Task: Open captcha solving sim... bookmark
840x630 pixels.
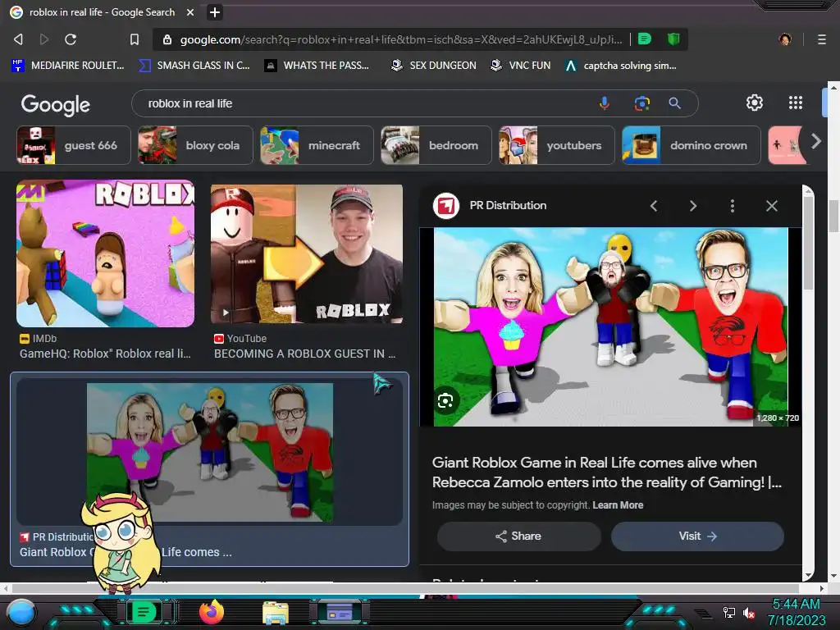Action: pos(621,66)
